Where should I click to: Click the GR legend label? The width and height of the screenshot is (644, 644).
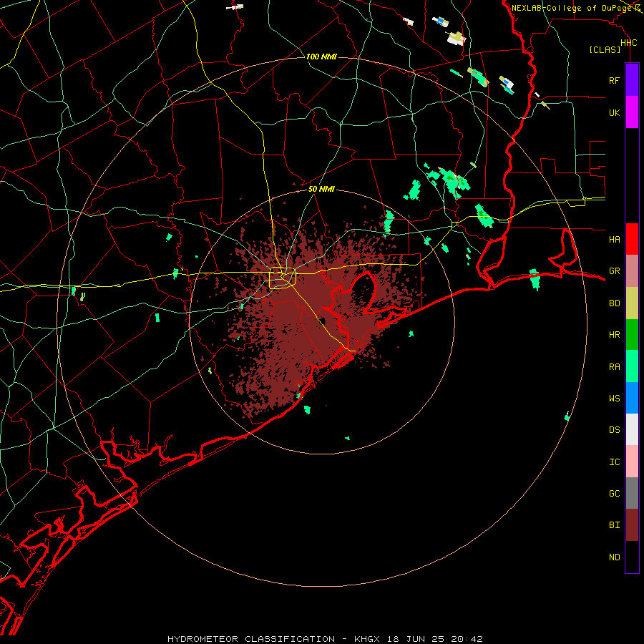click(614, 271)
